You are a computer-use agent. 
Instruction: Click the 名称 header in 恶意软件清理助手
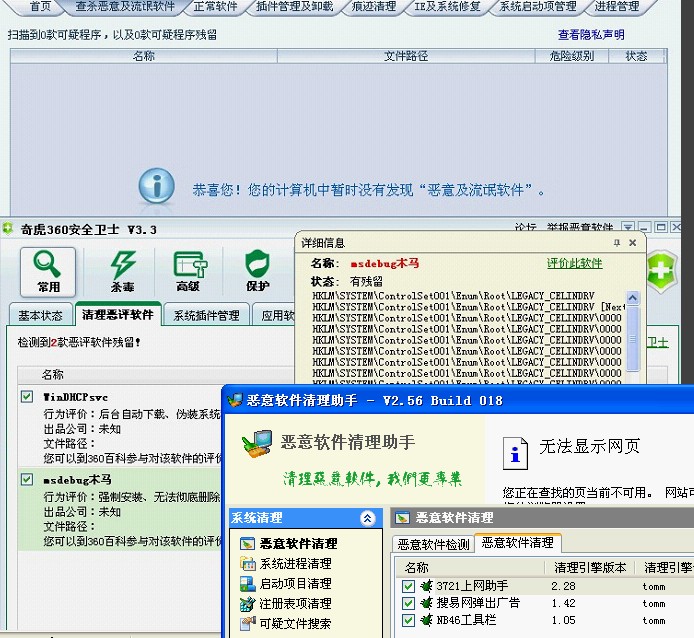tap(469, 567)
